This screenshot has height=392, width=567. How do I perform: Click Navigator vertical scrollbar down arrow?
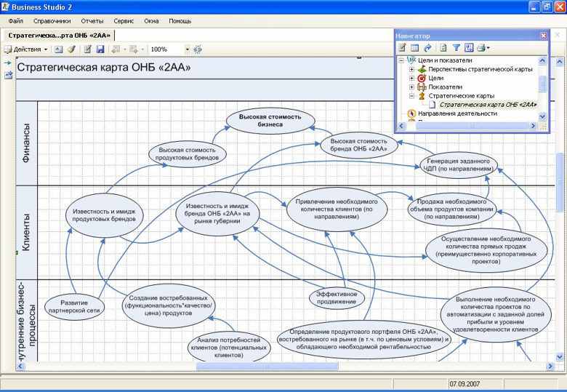pyautogui.click(x=542, y=116)
